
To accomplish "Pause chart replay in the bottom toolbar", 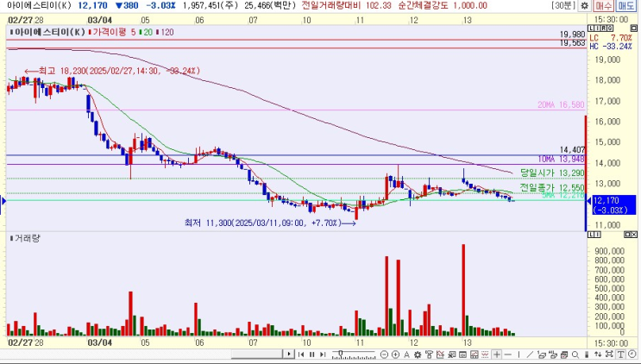I will pyautogui.click(x=312, y=355).
